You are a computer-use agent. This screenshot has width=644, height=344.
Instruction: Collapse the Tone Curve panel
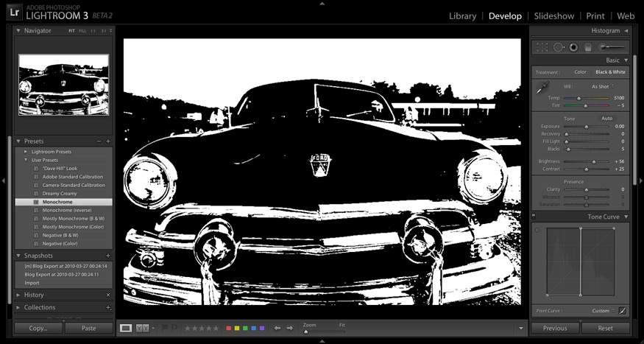[626, 217]
